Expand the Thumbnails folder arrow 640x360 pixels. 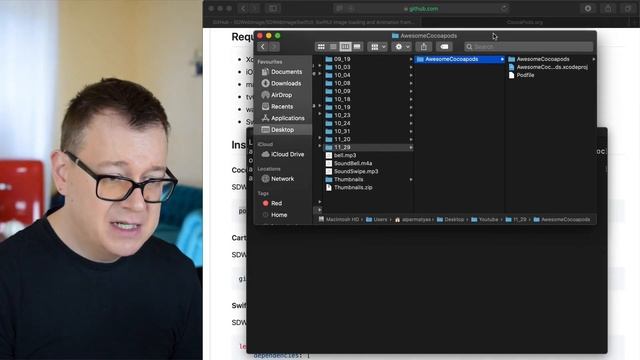tap(411, 180)
